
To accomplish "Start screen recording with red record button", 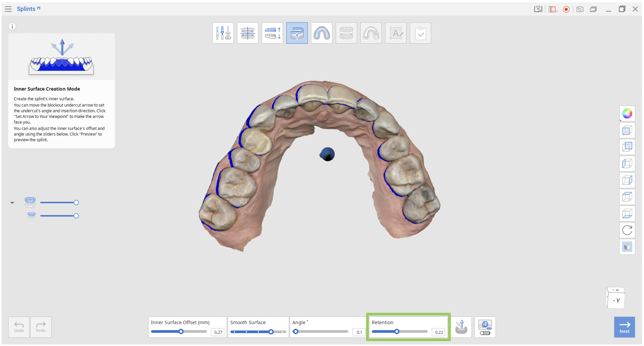I will point(566,9).
